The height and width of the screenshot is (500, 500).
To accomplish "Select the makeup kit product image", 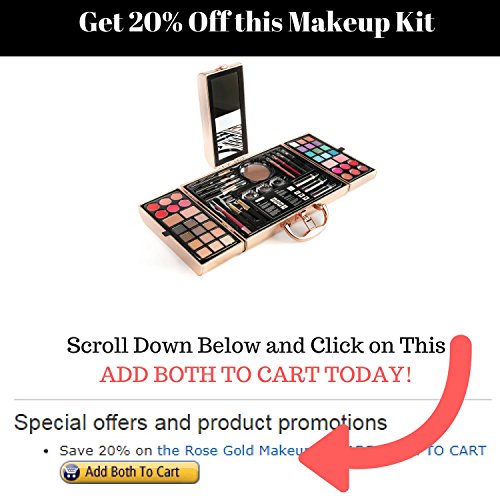I will click(257, 169).
